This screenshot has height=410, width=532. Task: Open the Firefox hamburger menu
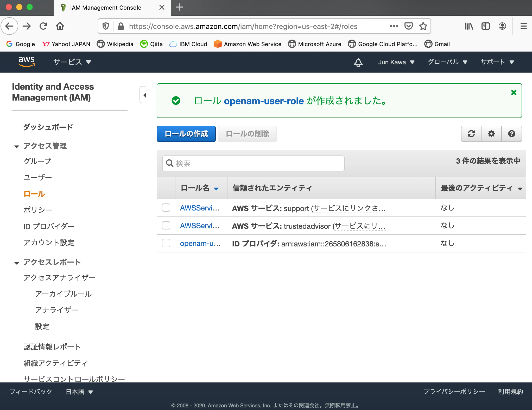coord(523,26)
